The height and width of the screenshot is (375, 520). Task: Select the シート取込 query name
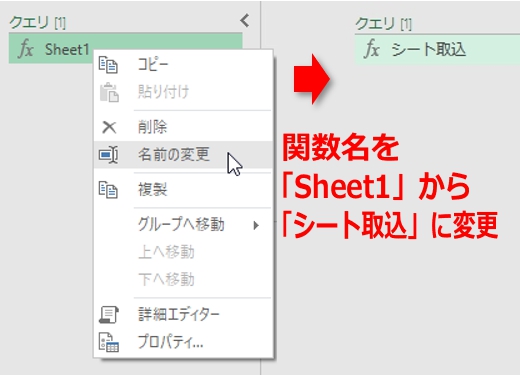coord(429,50)
